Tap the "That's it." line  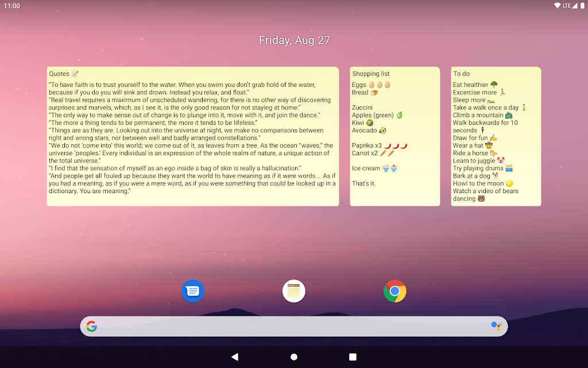tap(363, 183)
